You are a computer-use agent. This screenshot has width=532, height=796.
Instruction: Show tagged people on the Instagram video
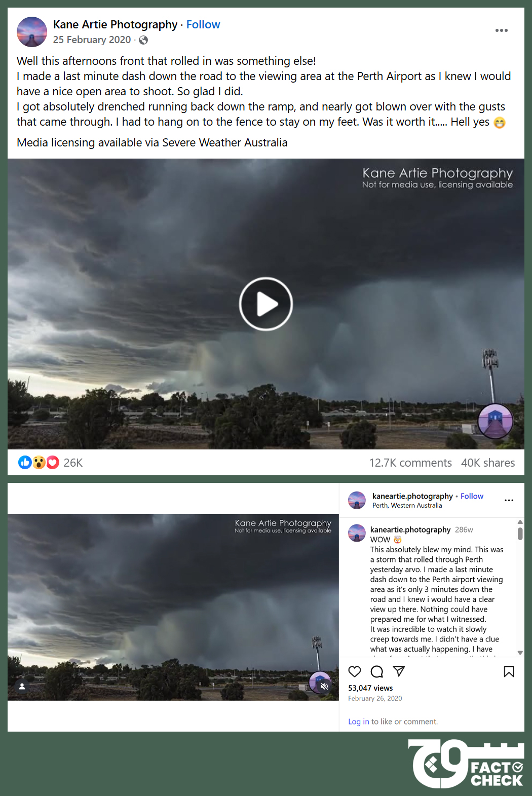pos(22,686)
